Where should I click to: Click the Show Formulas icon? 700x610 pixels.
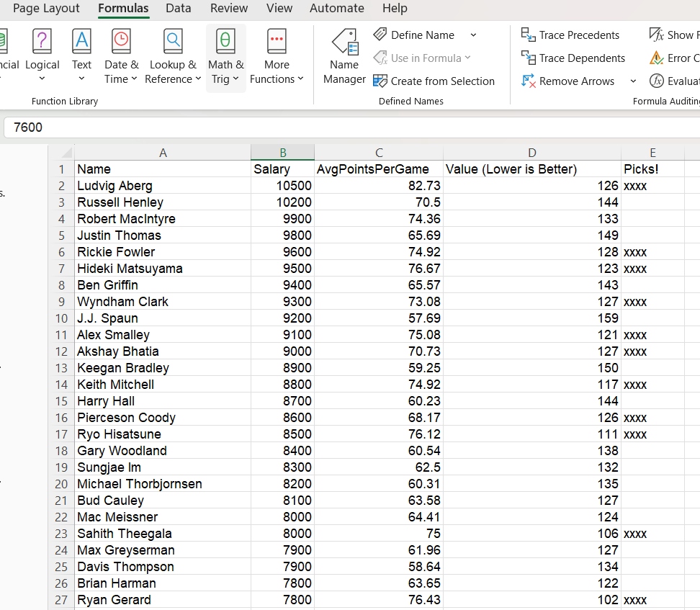656,35
